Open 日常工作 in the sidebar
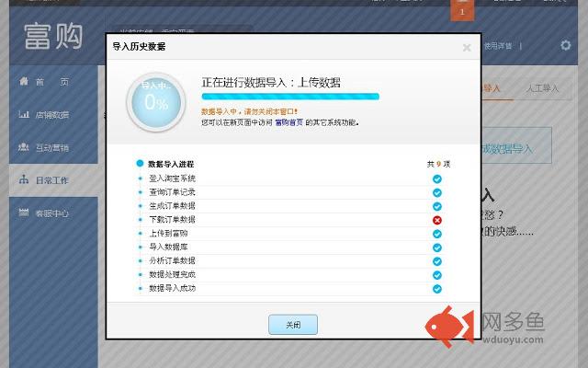 (52, 180)
